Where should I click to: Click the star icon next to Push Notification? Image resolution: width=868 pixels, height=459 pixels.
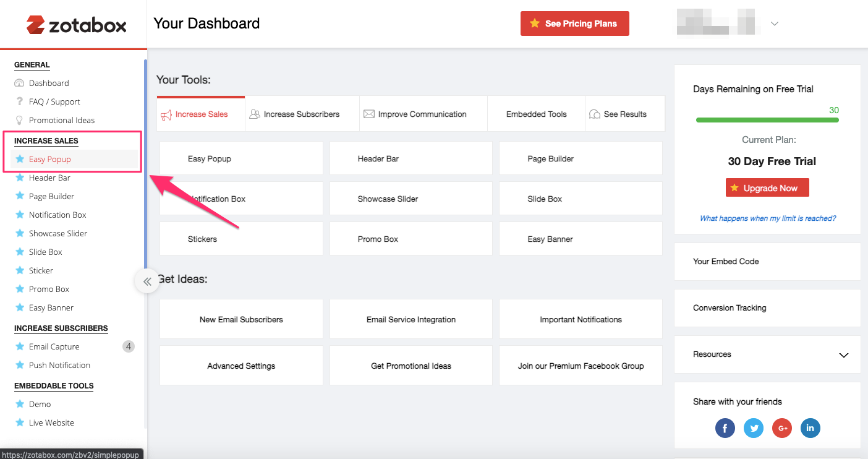[x=20, y=365]
